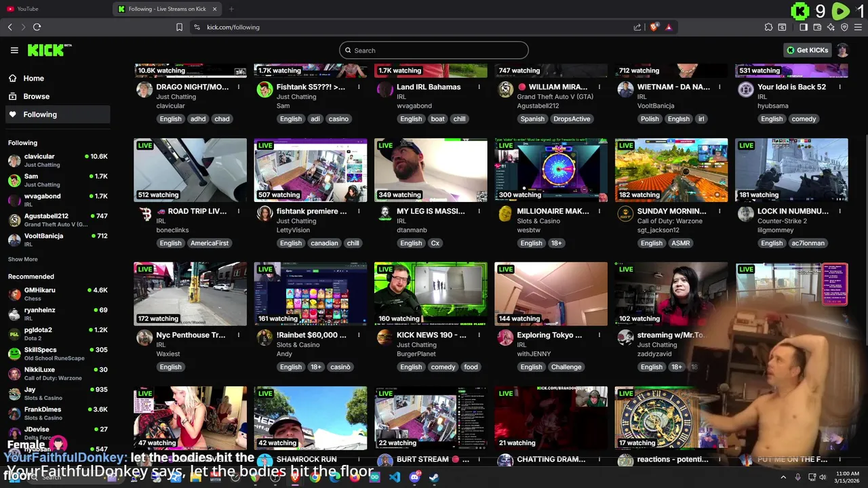Click the AmericaFirst tag under ROAD TRIP
868x488 pixels.
(210, 243)
